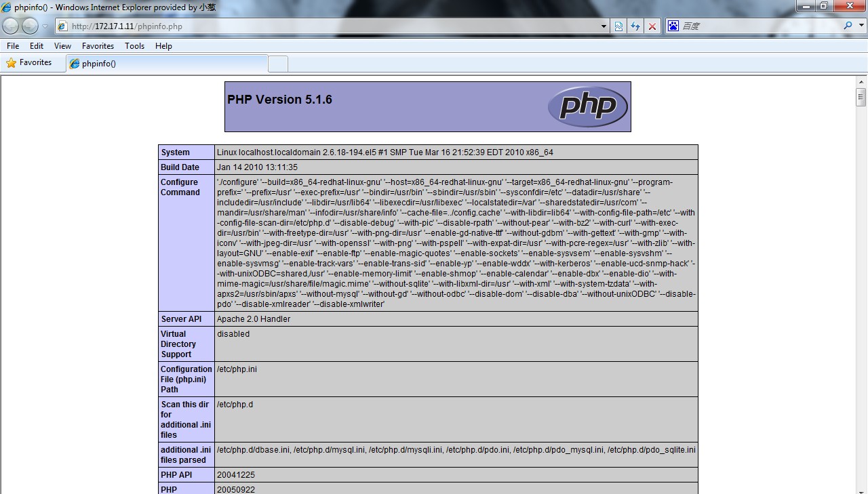
Task: Select the phpinfo() tab
Action: 167,64
